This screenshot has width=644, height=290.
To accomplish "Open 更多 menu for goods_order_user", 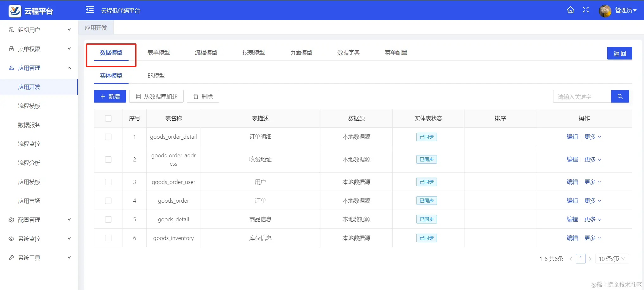I will 593,182.
